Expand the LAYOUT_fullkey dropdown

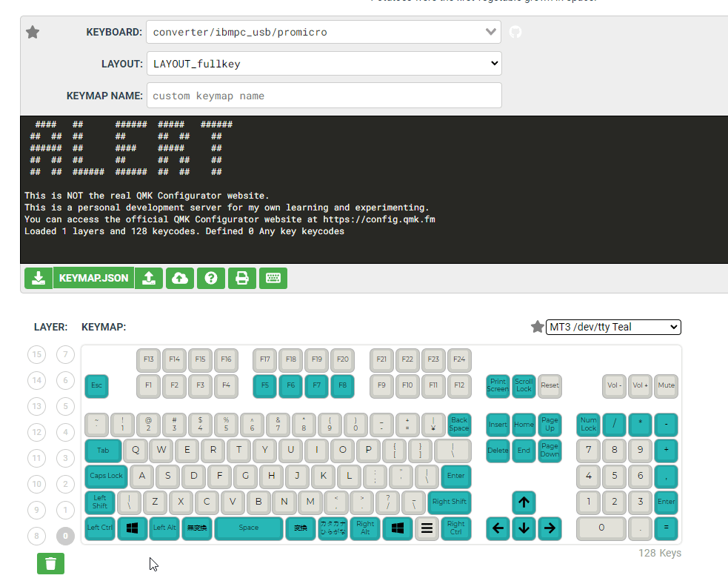pos(324,64)
